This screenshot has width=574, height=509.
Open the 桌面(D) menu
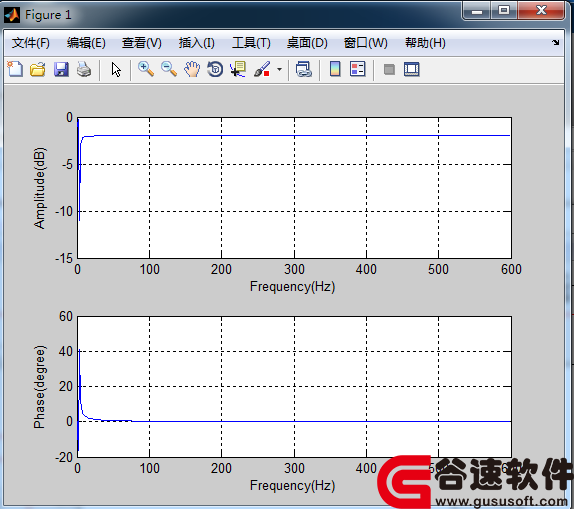(x=307, y=43)
